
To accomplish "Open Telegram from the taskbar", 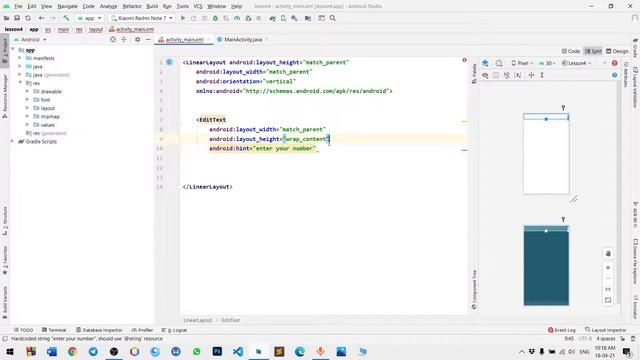I will 93,351.
